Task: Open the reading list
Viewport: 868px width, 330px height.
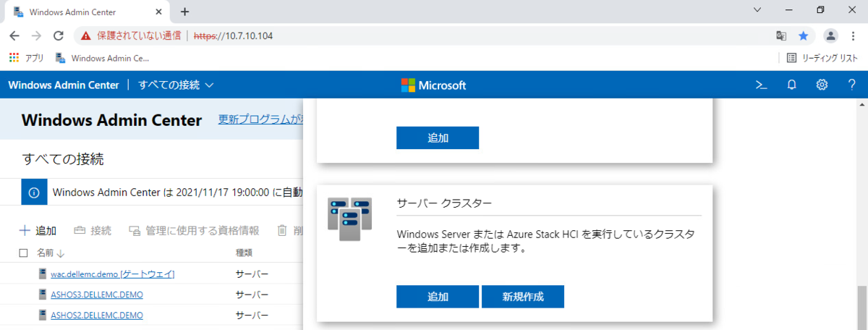Action: (822, 58)
